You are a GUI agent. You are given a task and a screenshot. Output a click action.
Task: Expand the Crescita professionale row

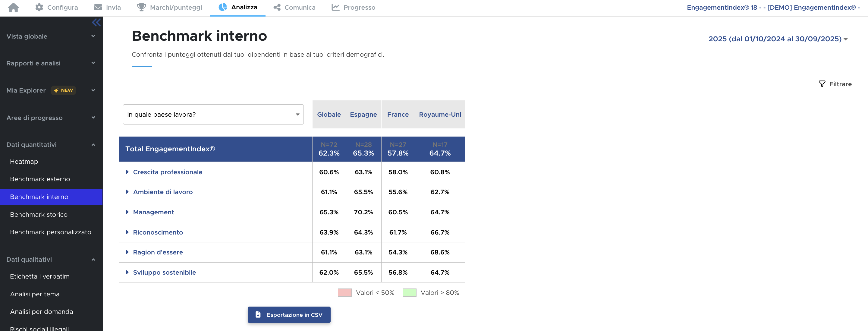pyautogui.click(x=127, y=172)
